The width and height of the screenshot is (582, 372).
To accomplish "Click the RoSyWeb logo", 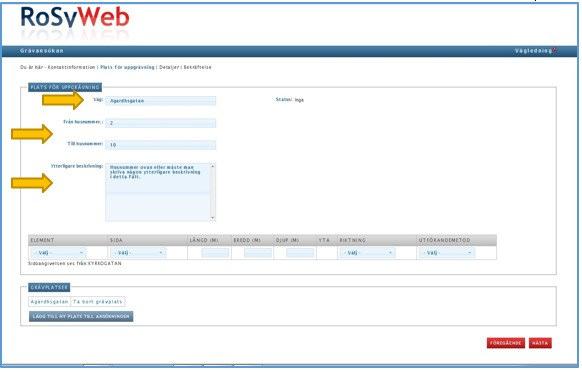I will pos(75,17).
